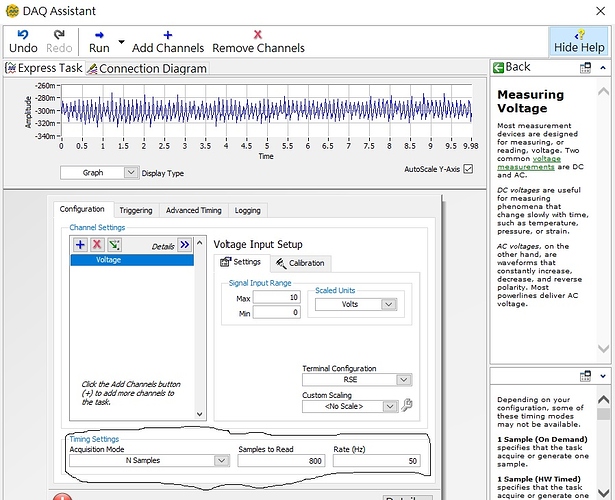Click lower help pane scrollbar thumb

click(603, 414)
